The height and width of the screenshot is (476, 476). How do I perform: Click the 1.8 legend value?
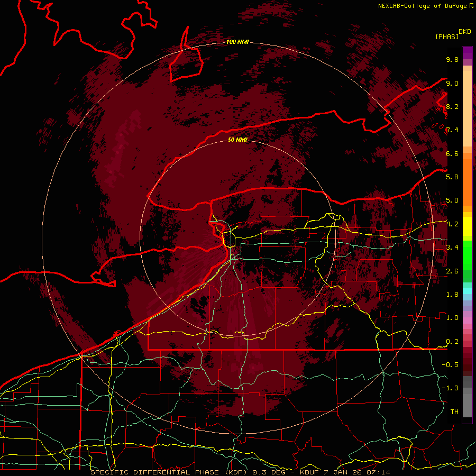coord(452,295)
